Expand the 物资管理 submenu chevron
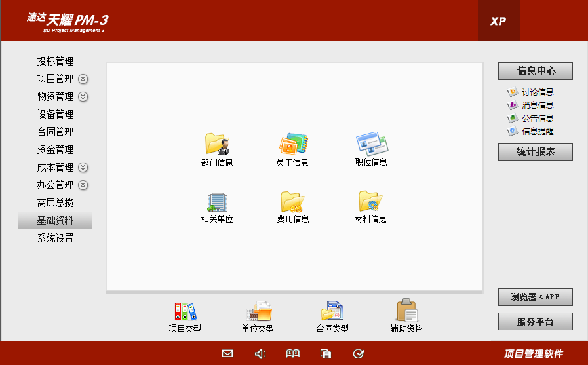The image size is (588, 365). pos(83,97)
